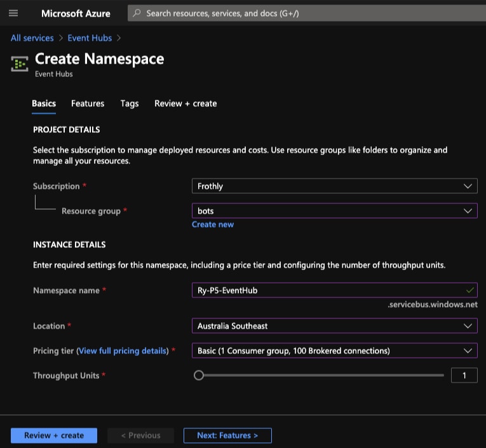Open the hamburger portal menu
Viewport: 486px width, 448px height.
(x=13, y=13)
